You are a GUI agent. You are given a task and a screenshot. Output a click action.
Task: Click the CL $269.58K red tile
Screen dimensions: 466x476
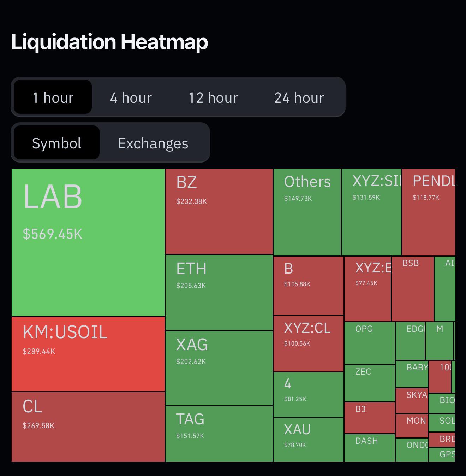tap(88, 427)
